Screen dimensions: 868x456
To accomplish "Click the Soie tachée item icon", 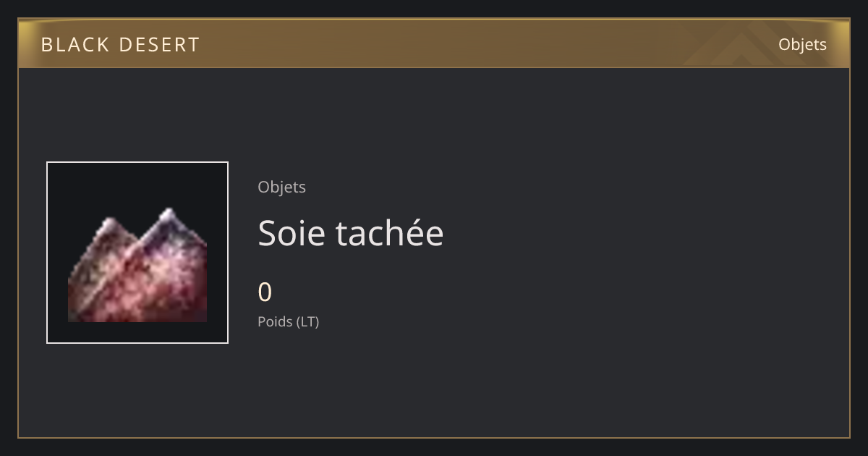I will 137,265.
